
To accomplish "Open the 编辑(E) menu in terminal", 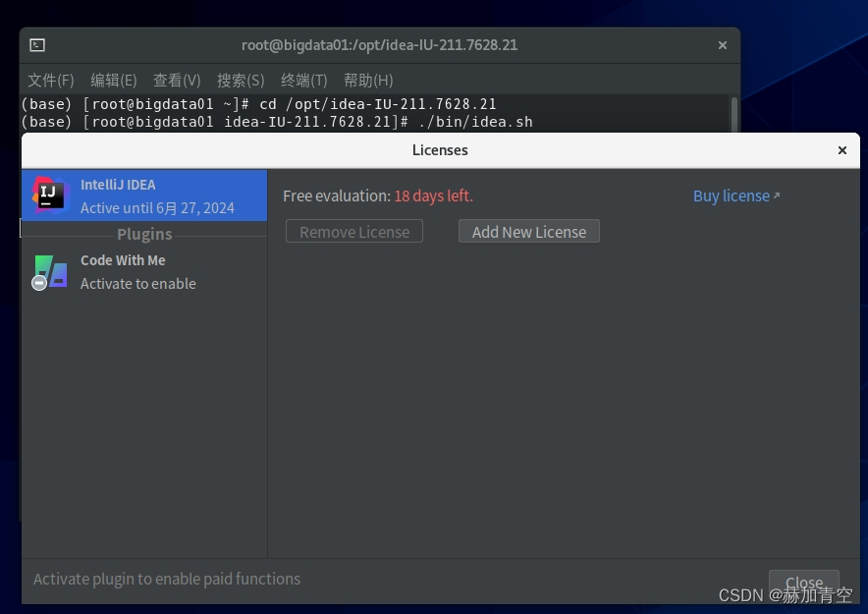I will pyautogui.click(x=114, y=81).
